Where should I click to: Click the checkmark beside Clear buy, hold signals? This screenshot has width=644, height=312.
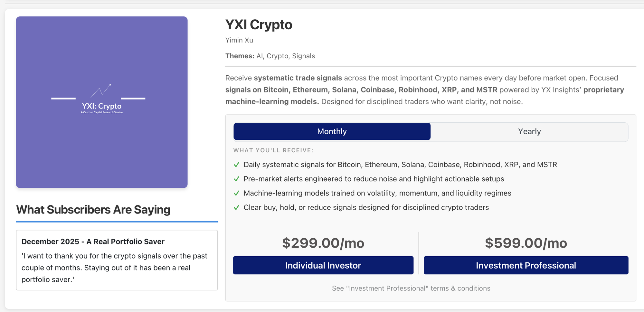(x=236, y=208)
